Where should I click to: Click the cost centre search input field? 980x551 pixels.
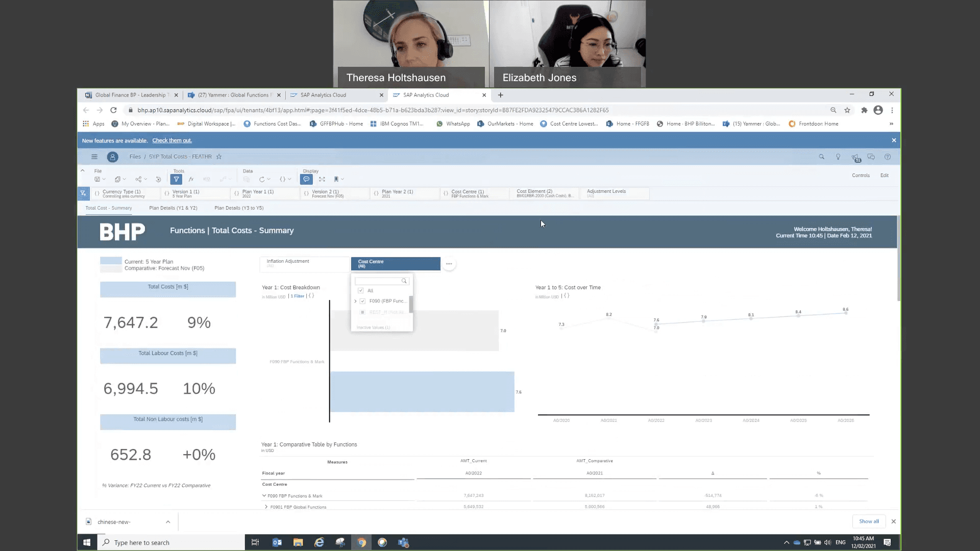tap(378, 281)
